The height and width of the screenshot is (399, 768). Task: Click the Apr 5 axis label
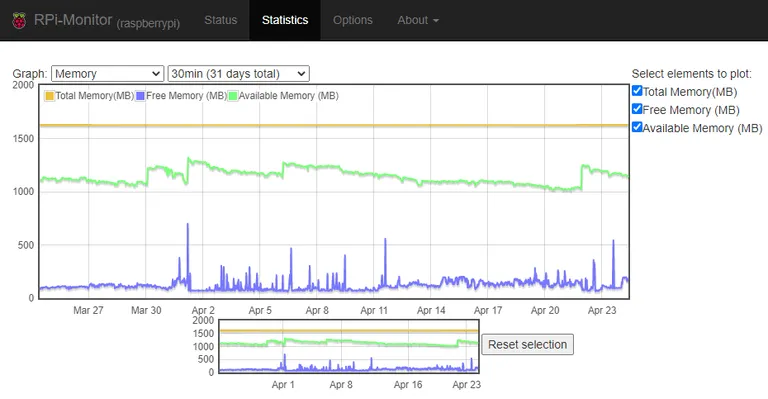260,310
